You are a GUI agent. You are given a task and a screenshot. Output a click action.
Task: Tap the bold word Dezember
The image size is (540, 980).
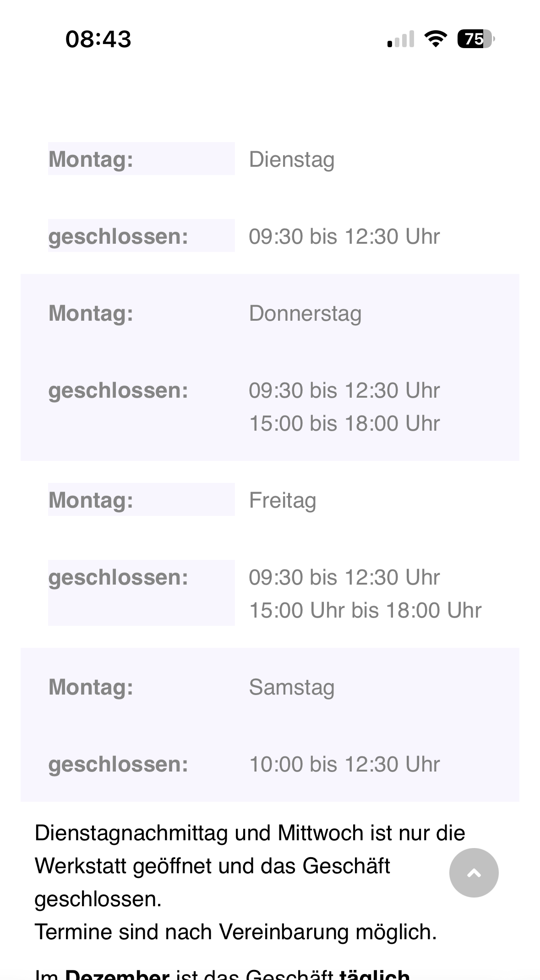tap(117, 974)
